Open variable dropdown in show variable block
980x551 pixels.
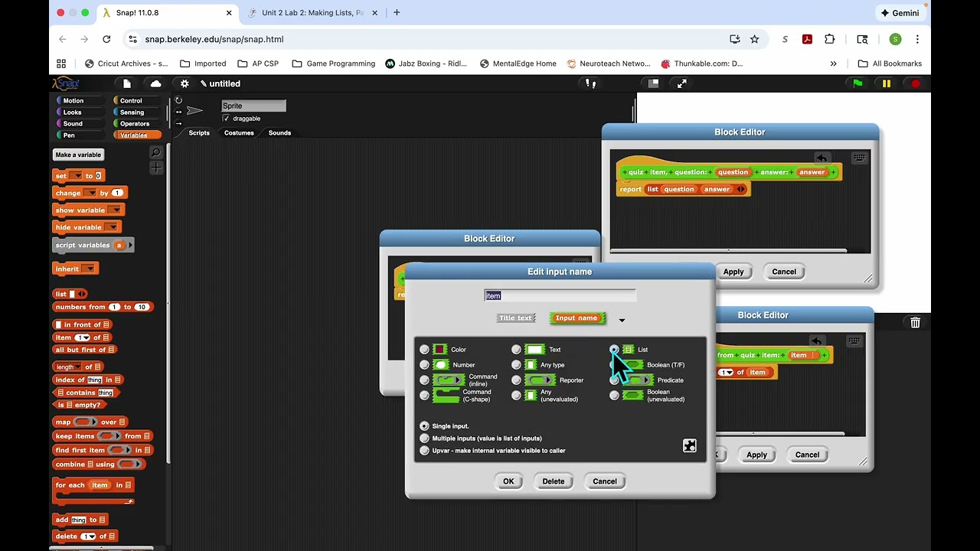(115, 210)
